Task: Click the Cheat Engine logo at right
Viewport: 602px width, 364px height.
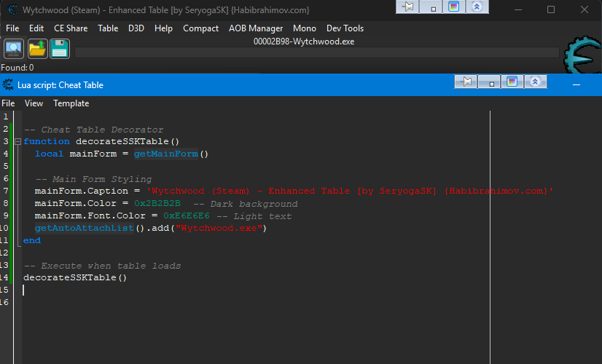Action: tap(582, 55)
